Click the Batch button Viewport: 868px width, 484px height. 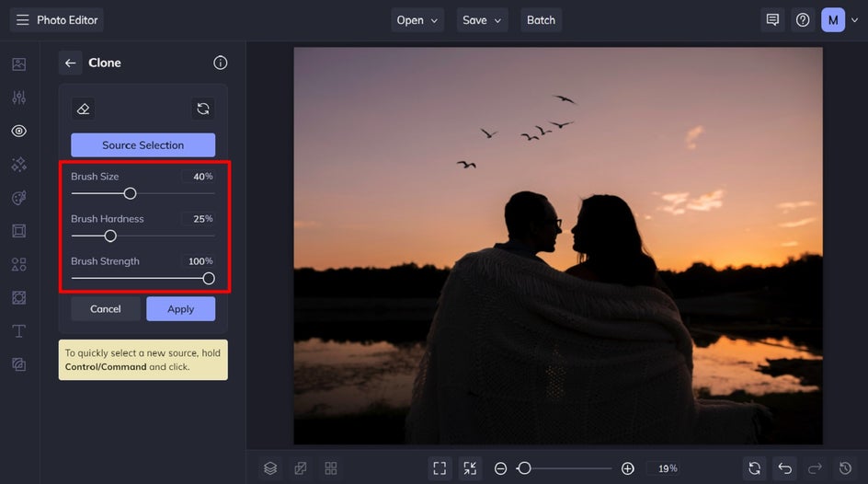point(541,20)
